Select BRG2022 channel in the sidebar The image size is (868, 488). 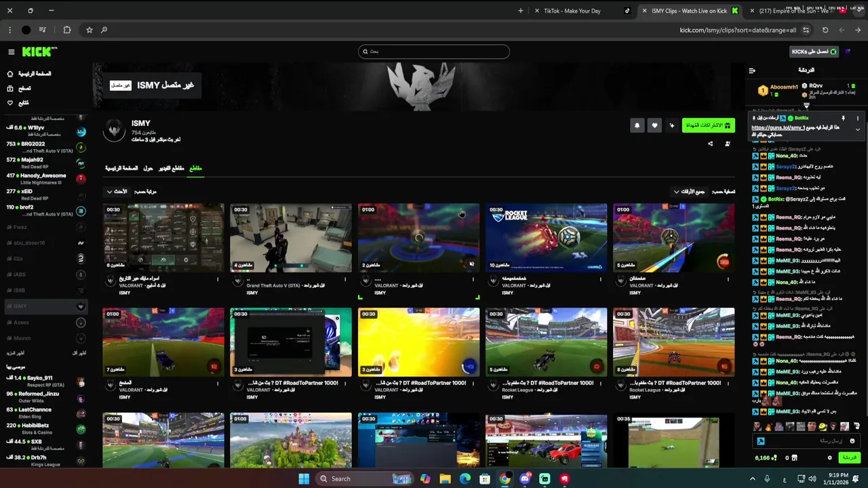tap(46, 146)
